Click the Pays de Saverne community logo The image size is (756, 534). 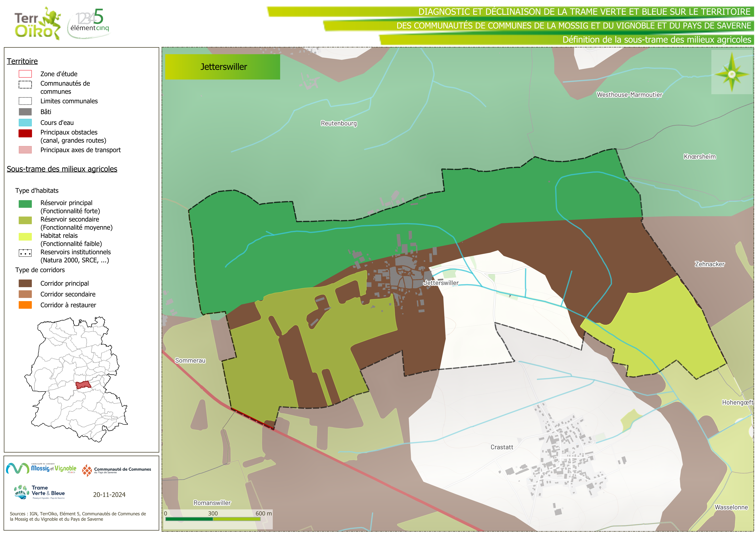click(x=116, y=470)
